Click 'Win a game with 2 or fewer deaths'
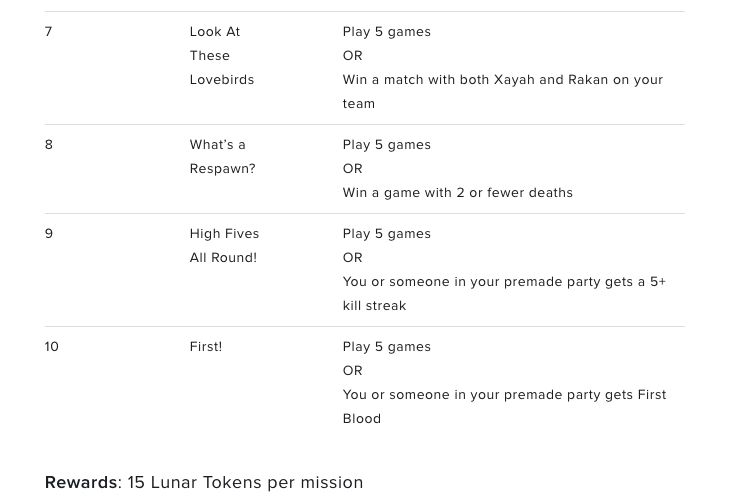 (457, 193)
